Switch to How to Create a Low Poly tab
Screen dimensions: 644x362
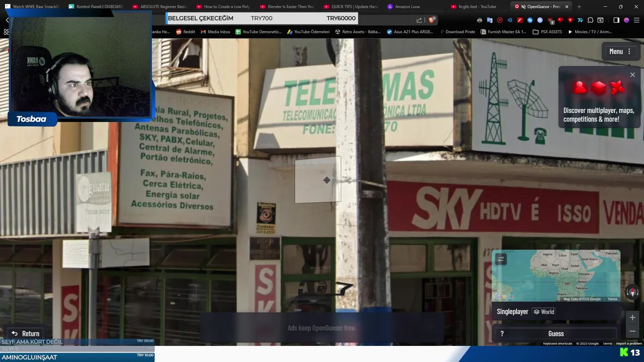pyautogui.click(x=224, y=7)
